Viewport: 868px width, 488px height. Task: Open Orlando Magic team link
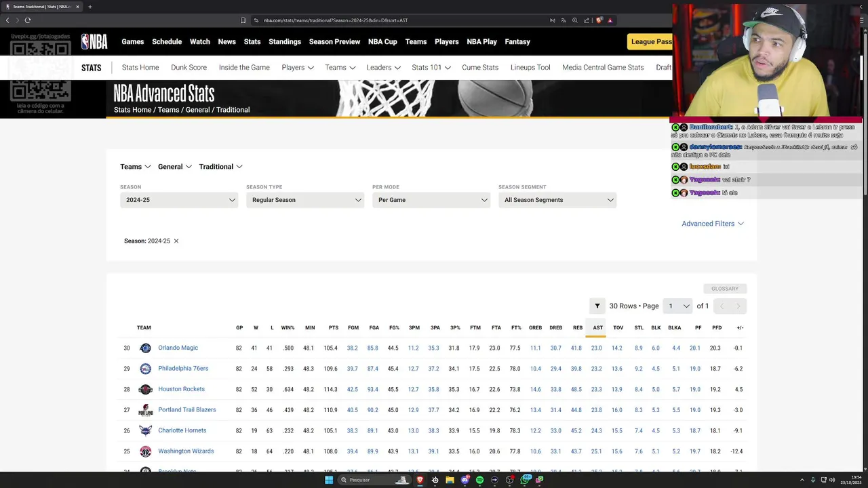pyautogui.click(x=178, y=348)
